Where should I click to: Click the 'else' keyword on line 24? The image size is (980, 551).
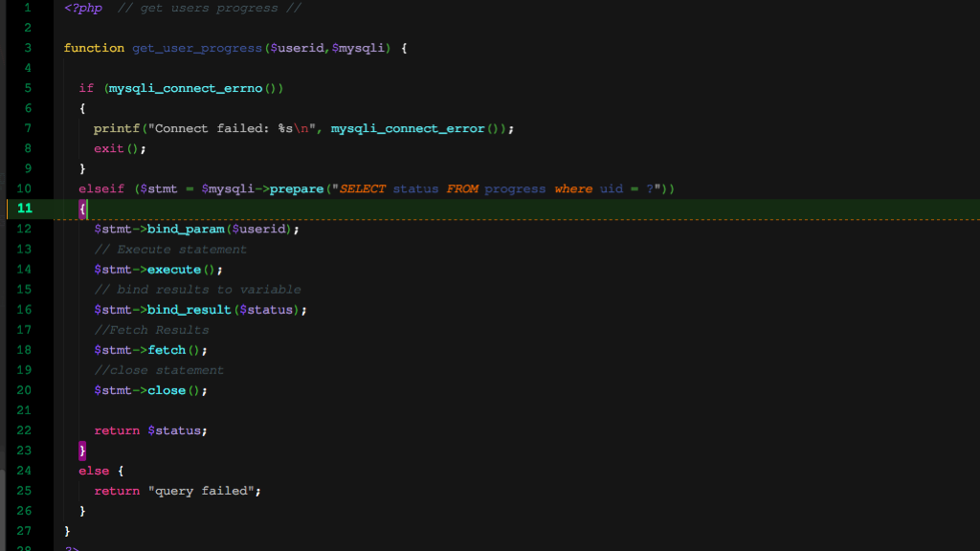[x=94, y=471]
